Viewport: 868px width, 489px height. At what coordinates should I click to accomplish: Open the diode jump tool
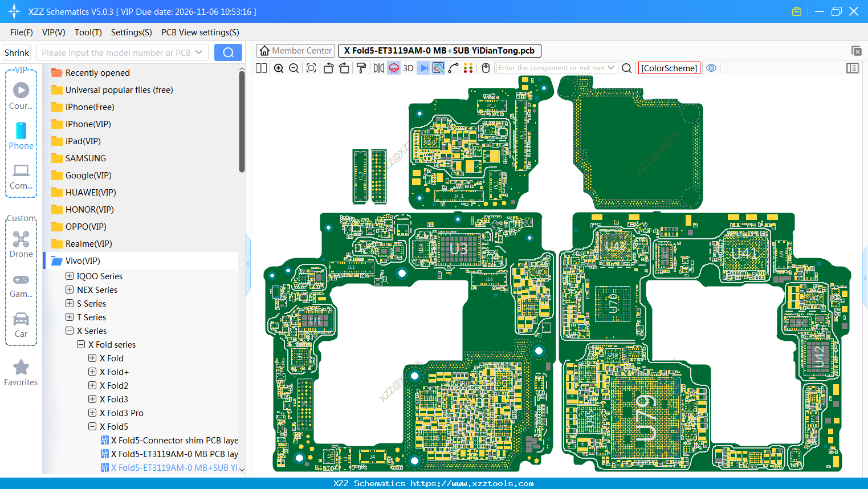(x=422, y=68)
